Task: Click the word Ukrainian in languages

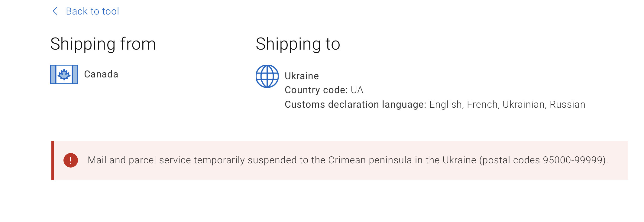Action: tap(523, 104)
